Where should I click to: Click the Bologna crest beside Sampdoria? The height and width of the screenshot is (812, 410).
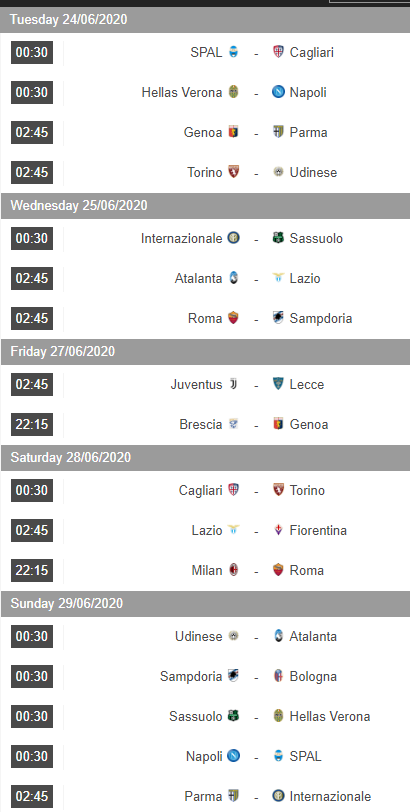[278, 676]
